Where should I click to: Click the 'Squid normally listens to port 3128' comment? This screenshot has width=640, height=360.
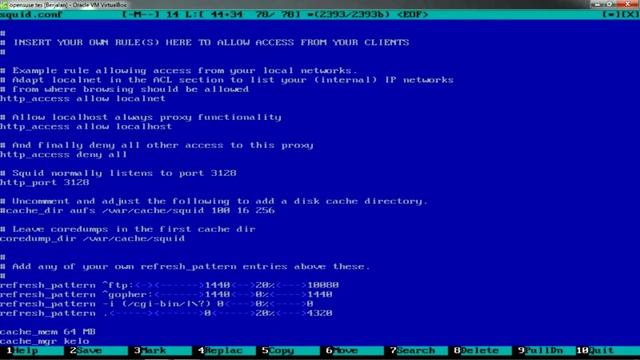(118, 173)
